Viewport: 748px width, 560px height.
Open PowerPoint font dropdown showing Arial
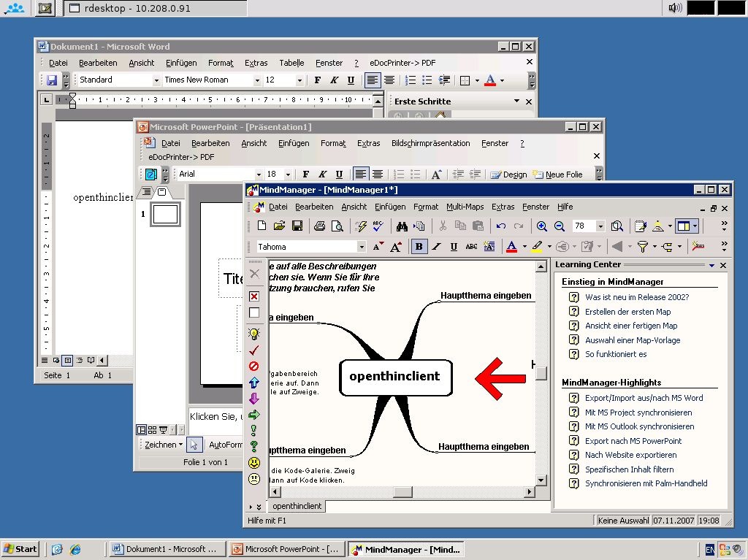click(x=259, y=174)
